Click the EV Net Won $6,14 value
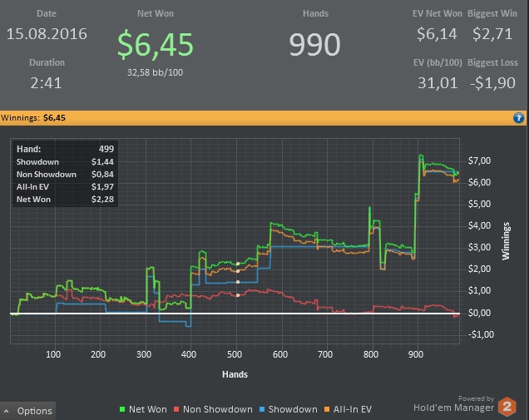Viewport: 529px width, 420px height. 437,34
